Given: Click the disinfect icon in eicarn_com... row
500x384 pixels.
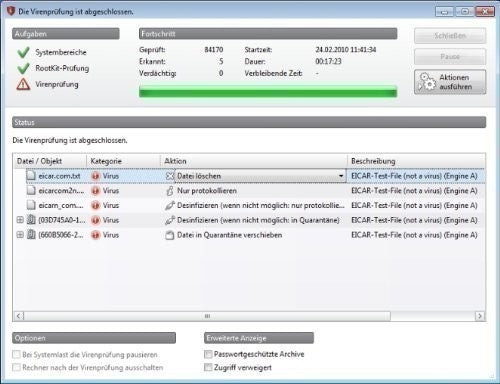Looking at the screenshot, I should 170,205.
